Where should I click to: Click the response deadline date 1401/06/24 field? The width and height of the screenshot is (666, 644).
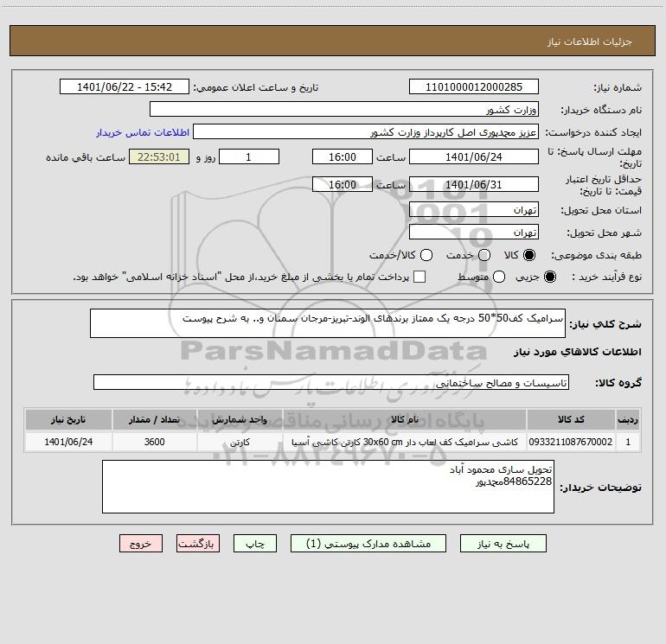(x=474, y=156)
